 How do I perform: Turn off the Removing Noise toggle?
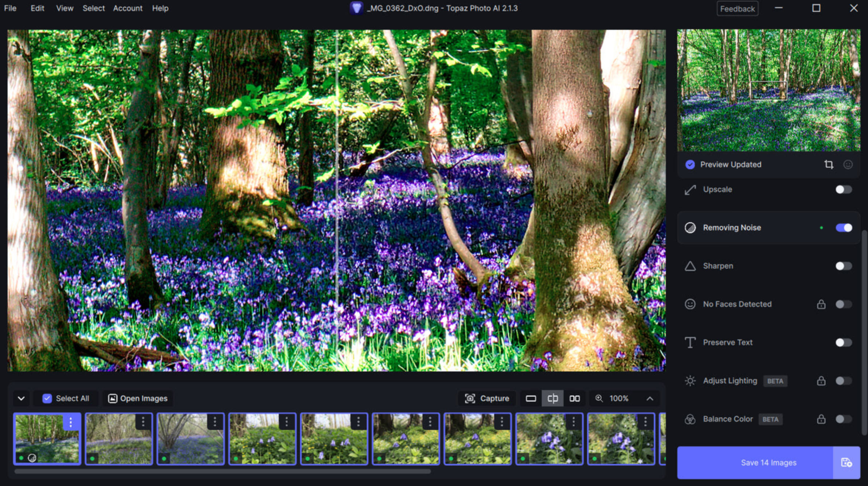[x=843, y=228]
